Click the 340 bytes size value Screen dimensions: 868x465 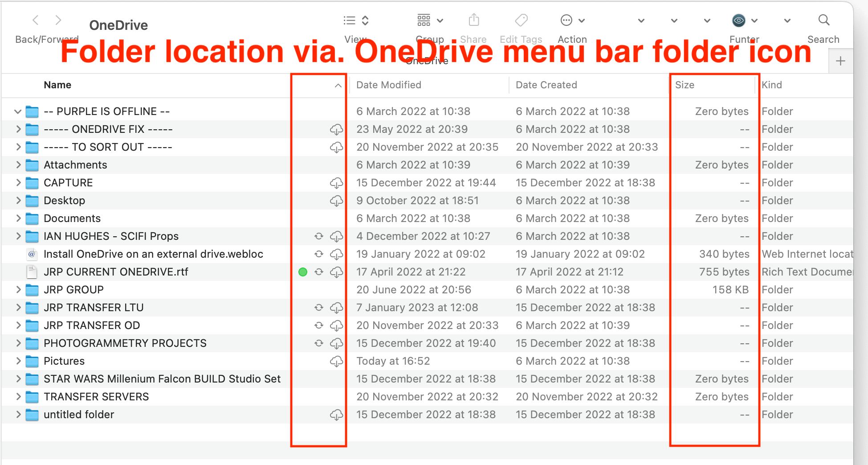pyautogui.click(x=724, y=254)
